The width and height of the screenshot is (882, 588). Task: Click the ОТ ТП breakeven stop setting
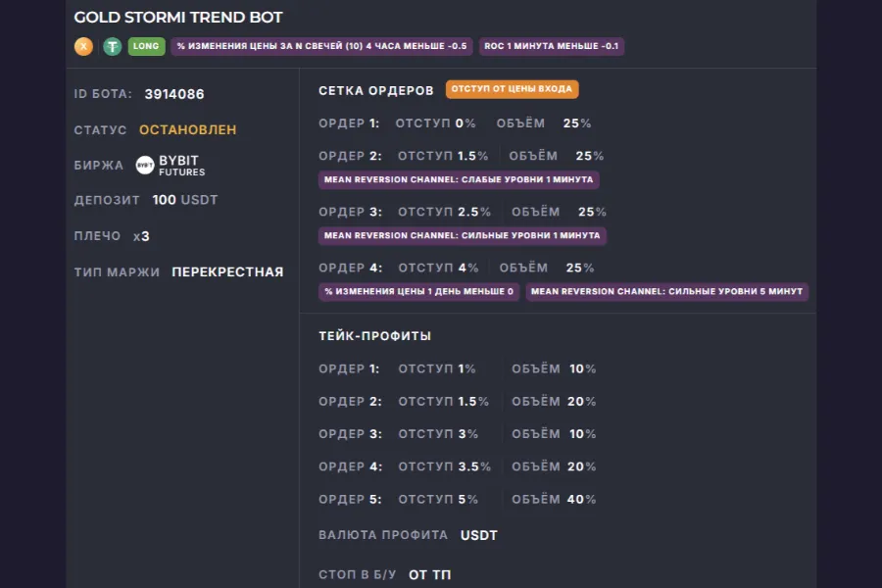(x=429, y=574)
